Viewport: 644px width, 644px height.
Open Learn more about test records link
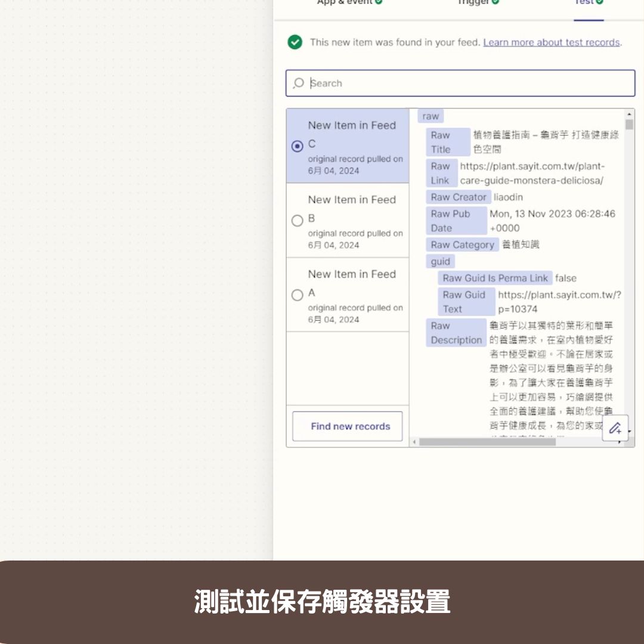tap(550, 42)
